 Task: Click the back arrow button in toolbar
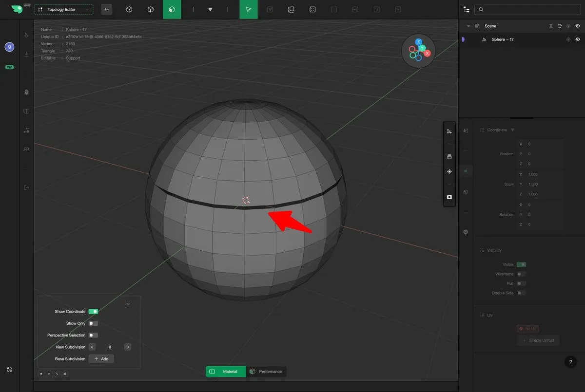click(x=106, y=9)
